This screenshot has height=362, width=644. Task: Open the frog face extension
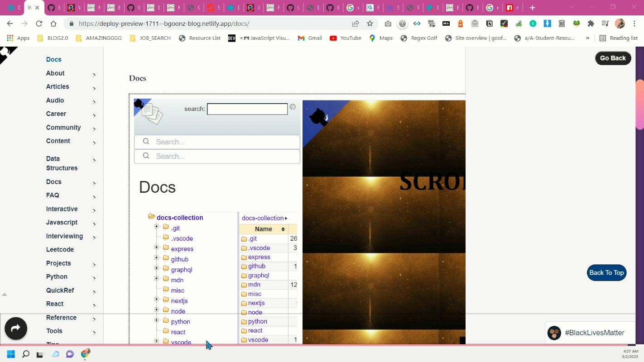(577, 24)
